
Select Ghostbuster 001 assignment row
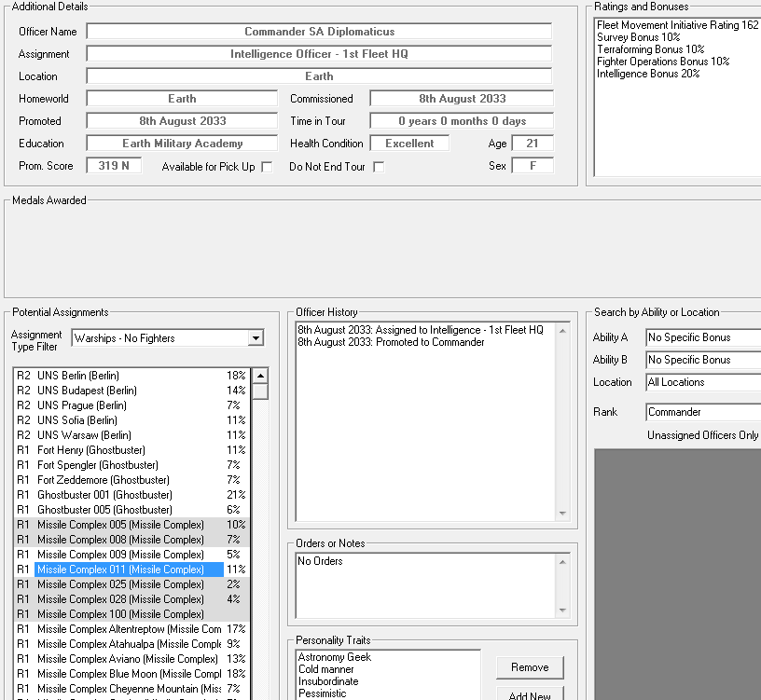(131, 495)
